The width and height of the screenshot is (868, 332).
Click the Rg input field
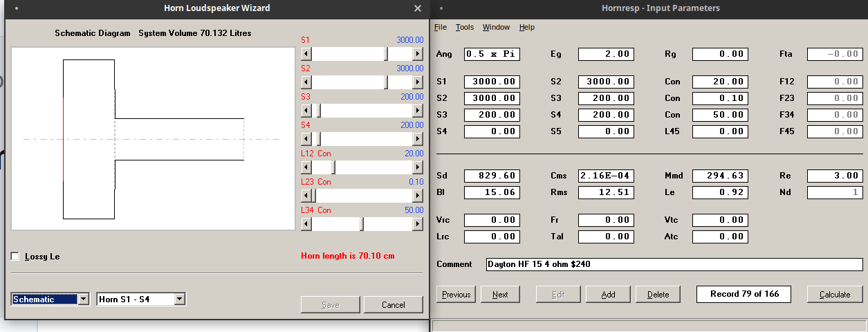point(720,54)
